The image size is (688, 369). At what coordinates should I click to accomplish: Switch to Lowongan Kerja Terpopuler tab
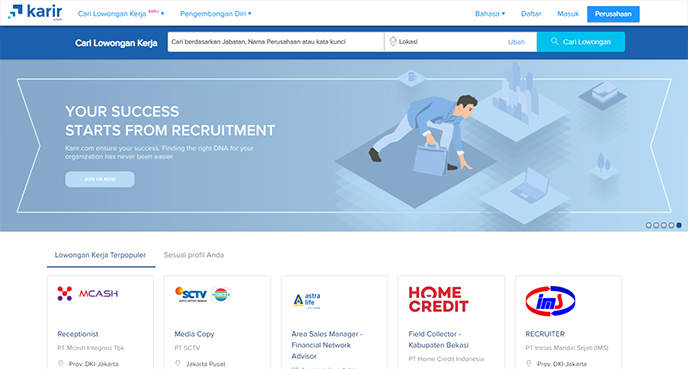point(100,255)
